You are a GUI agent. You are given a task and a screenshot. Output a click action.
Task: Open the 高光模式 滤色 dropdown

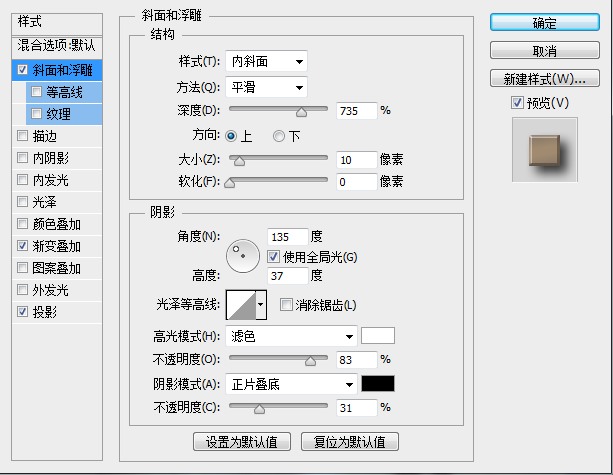coord(291,336)
